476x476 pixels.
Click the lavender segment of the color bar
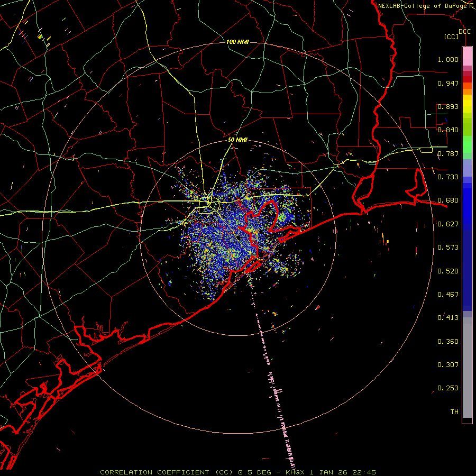tap(467, 168)
